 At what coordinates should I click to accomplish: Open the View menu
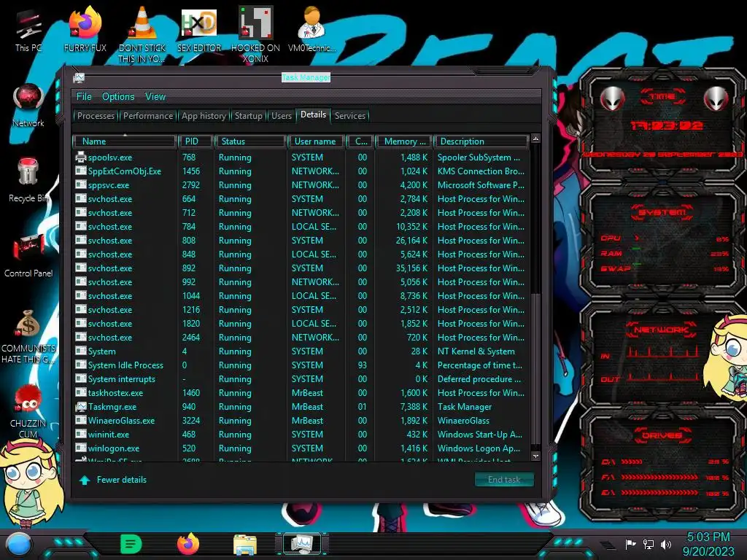155,97
